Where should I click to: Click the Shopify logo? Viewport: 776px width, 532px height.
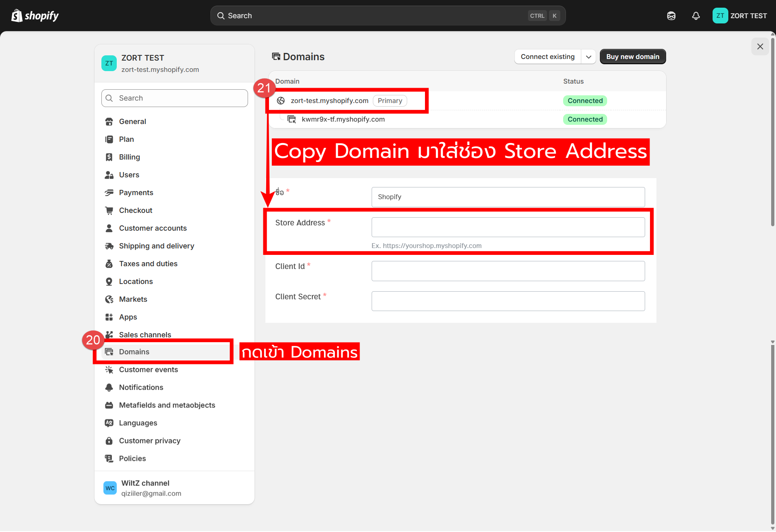[x=35, y=16]
